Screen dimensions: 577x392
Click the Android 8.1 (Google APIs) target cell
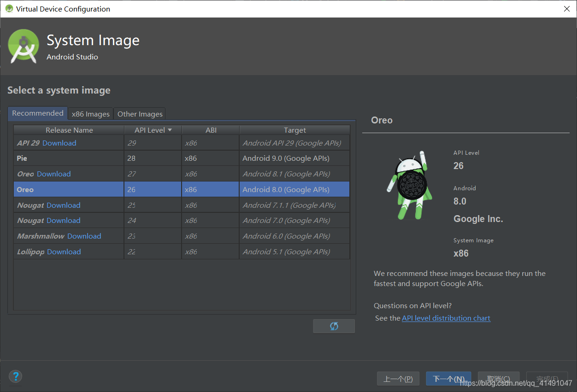click(294, 174)
